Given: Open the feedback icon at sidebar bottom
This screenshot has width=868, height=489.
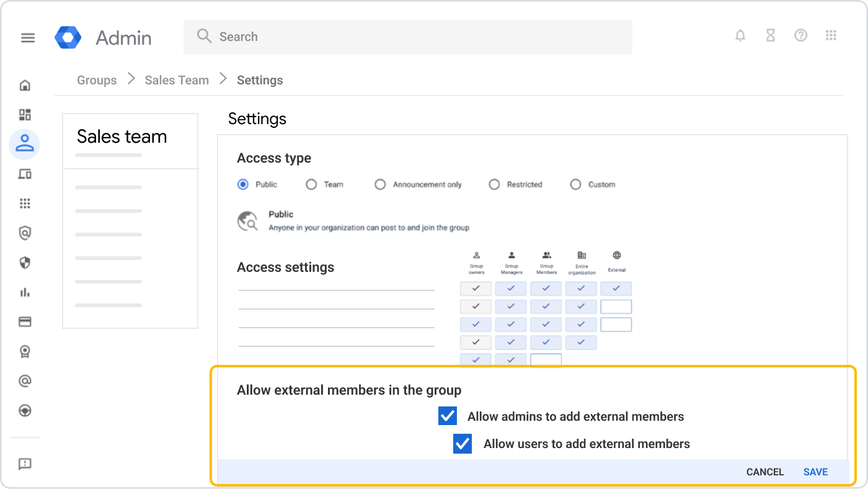Looking at the screenshot, I should coord(25,464).
